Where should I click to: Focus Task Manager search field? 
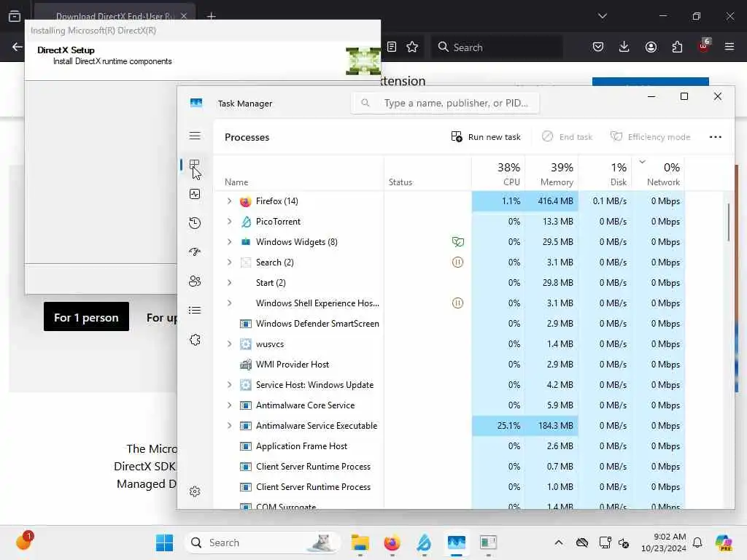(445, 103)
